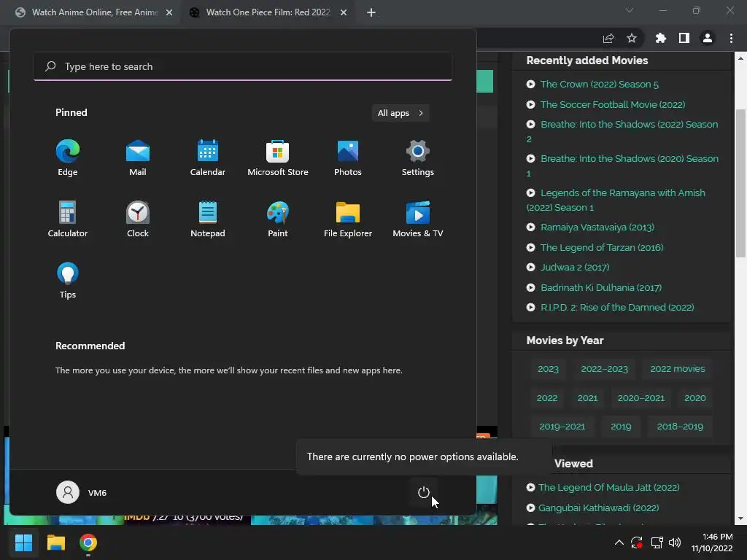Open File Explorer from the taskbar
Image resolution: width=747 pixels, height=560 pixels.
click(55, 542)
